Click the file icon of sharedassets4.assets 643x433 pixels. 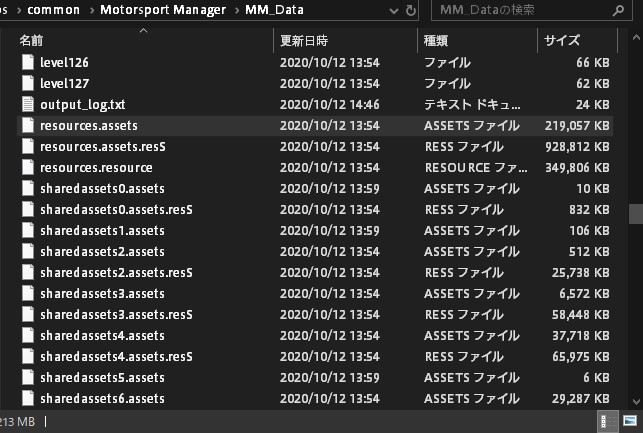point(28,335)
